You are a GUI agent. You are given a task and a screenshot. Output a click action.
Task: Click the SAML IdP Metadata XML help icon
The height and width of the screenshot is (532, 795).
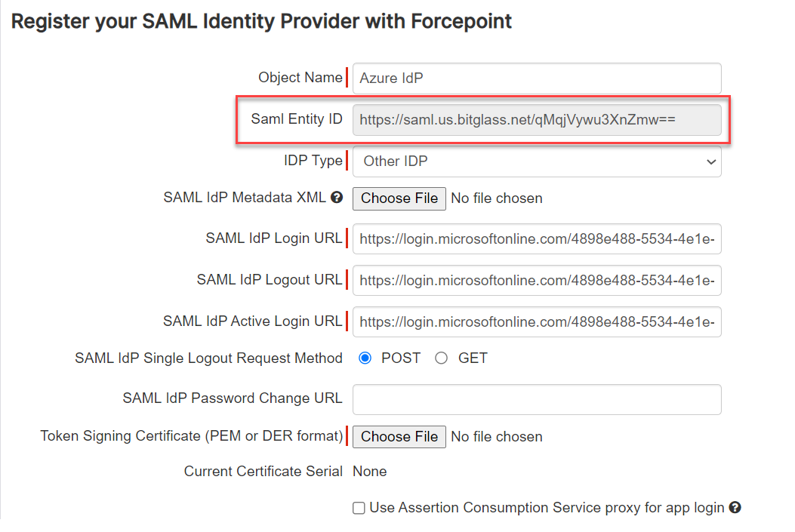click(337, 198)
